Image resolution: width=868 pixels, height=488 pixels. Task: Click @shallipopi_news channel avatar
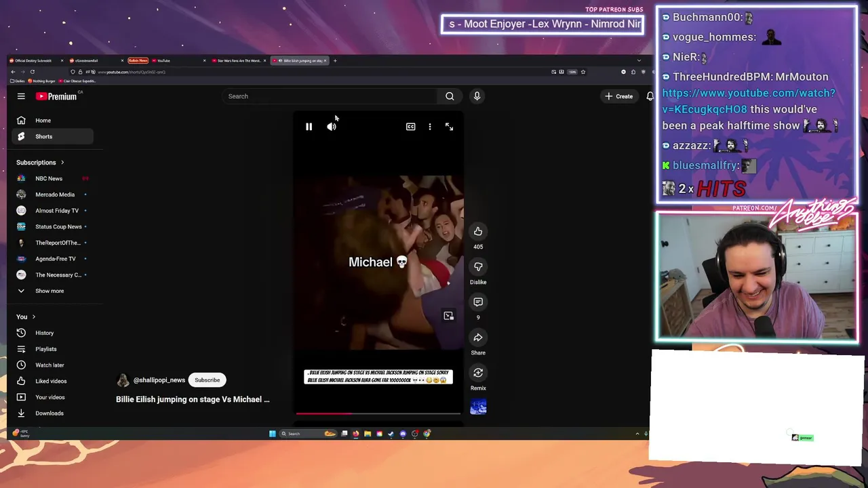123,380
